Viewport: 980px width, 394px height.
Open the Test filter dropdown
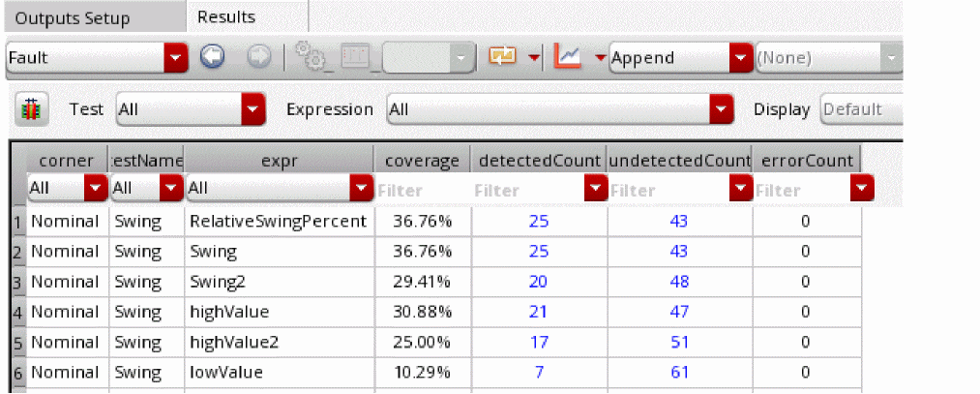click(191, 109)
